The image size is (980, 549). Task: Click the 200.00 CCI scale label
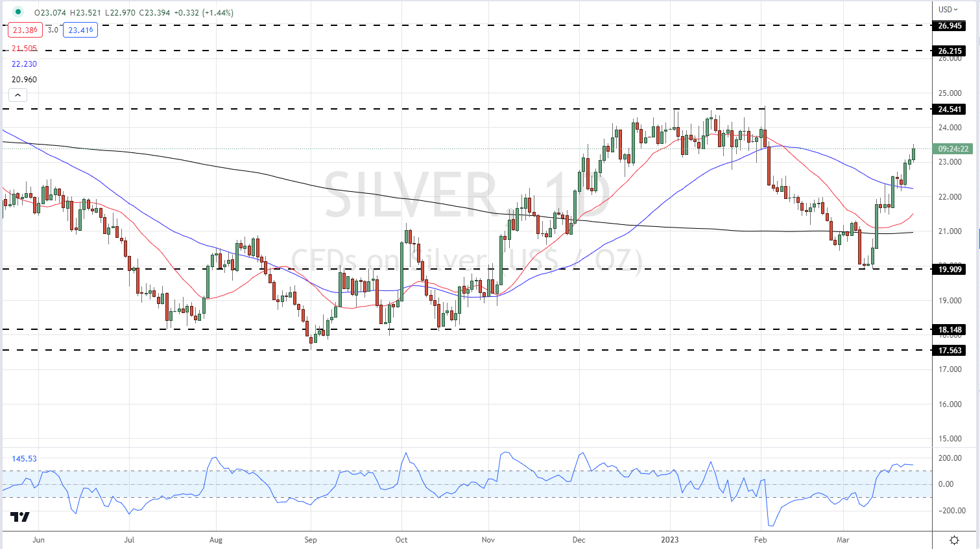(x=950, y=458)
